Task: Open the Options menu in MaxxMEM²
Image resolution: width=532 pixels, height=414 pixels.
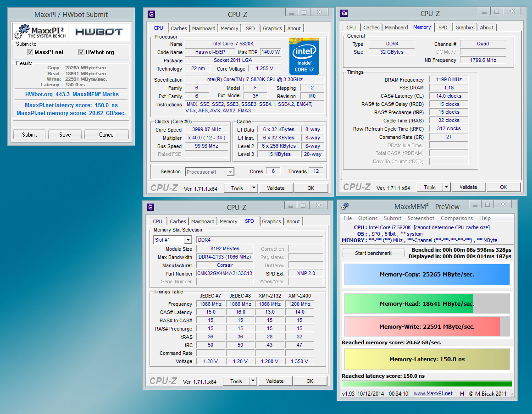Action: 368,218
